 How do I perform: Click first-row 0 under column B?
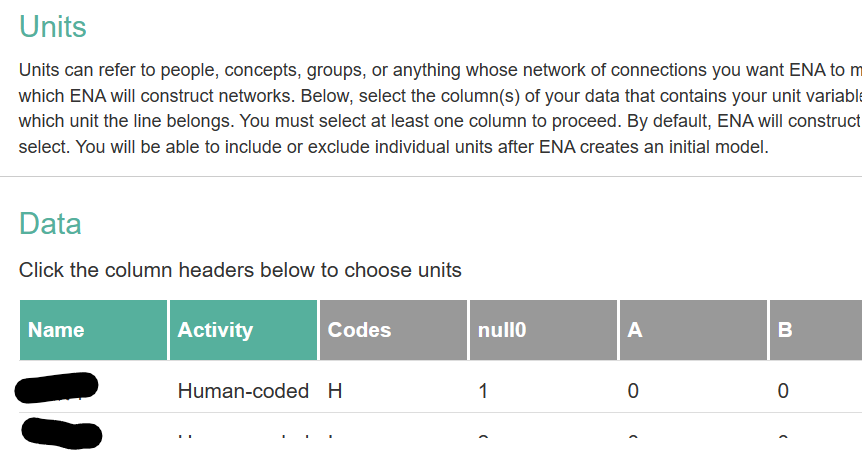click(783, 391)
